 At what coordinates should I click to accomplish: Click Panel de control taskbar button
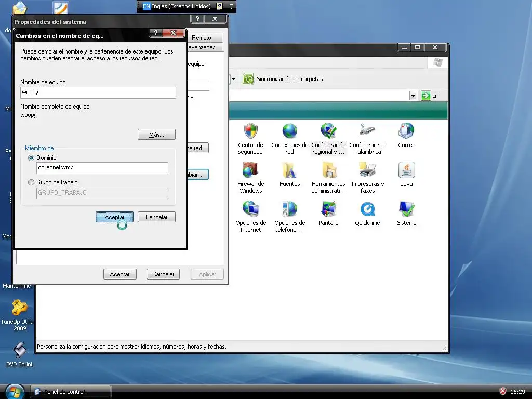[x=71, y=392]
